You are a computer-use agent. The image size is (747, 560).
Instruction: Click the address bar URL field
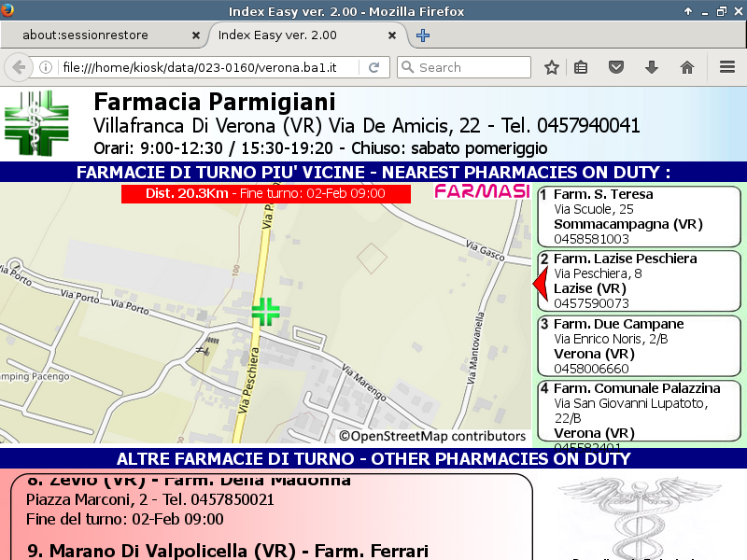pos(205,67)
